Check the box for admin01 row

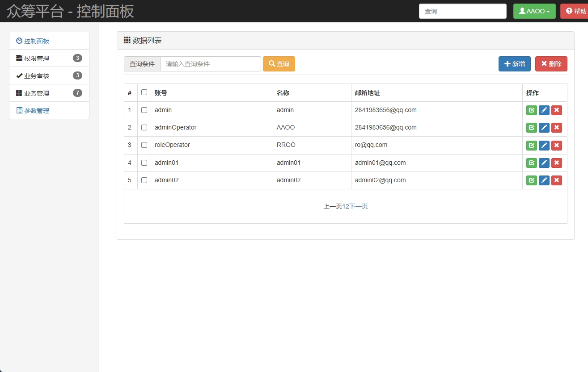click(144, 163)
